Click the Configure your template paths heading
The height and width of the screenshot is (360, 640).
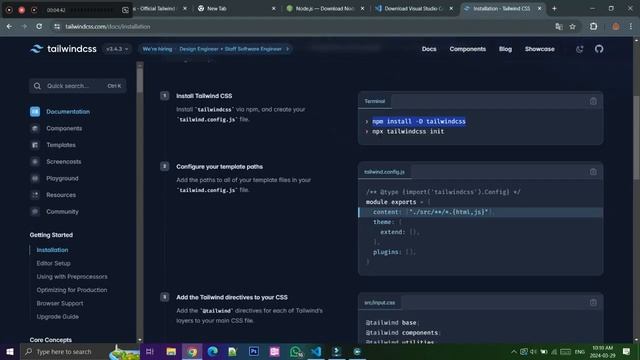pos(220,167)
